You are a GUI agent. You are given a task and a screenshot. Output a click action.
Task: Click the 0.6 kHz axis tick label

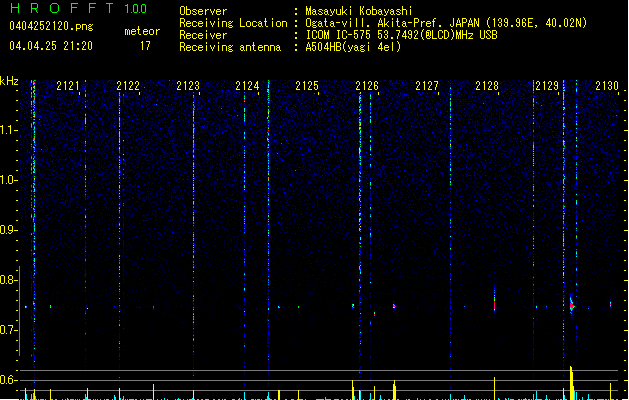coord(9,380)
